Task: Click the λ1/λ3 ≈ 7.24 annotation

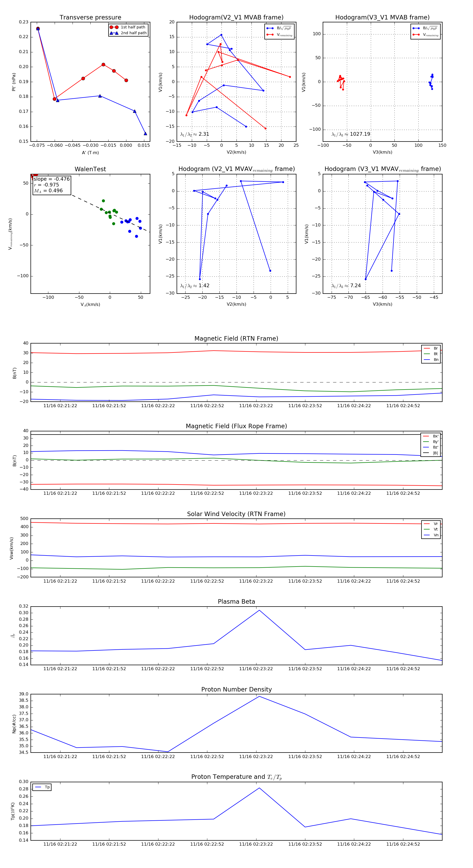Action: (x=346, y=286)
